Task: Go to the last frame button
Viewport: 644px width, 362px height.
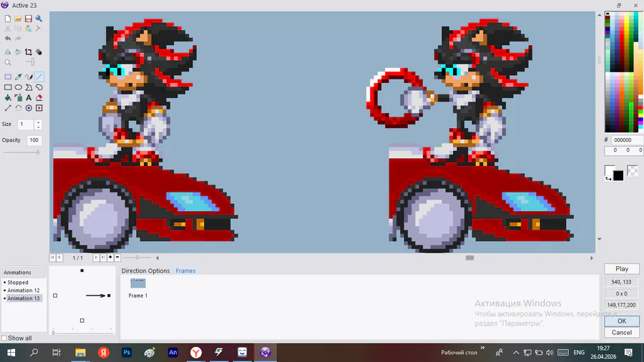Action: [103, 258]
